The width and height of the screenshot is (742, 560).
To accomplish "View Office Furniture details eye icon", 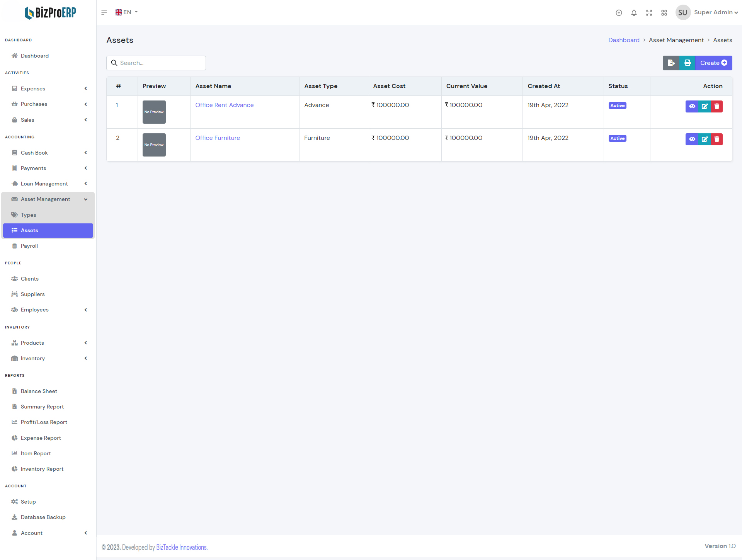I will tap(692, 139).
